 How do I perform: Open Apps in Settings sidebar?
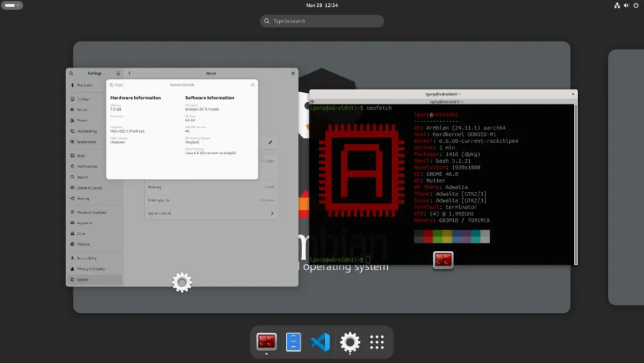[x=94, y=156]
